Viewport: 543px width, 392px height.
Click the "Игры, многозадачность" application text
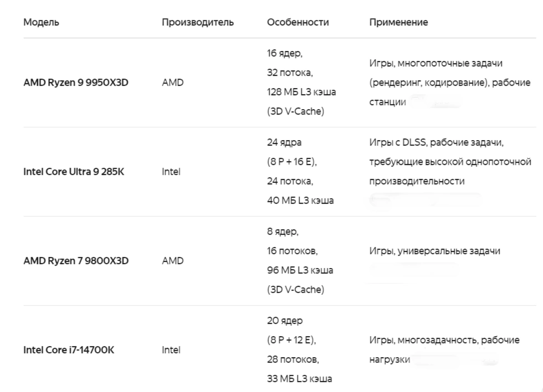click(422, 340)
